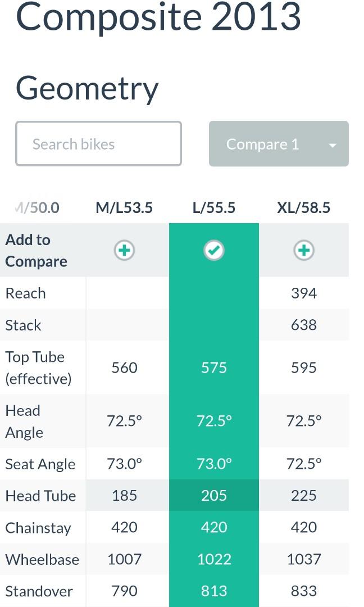The height and width of the screenshot is (607, 364).
Task: Select the XL/58.5 column header
Action: 304,208
